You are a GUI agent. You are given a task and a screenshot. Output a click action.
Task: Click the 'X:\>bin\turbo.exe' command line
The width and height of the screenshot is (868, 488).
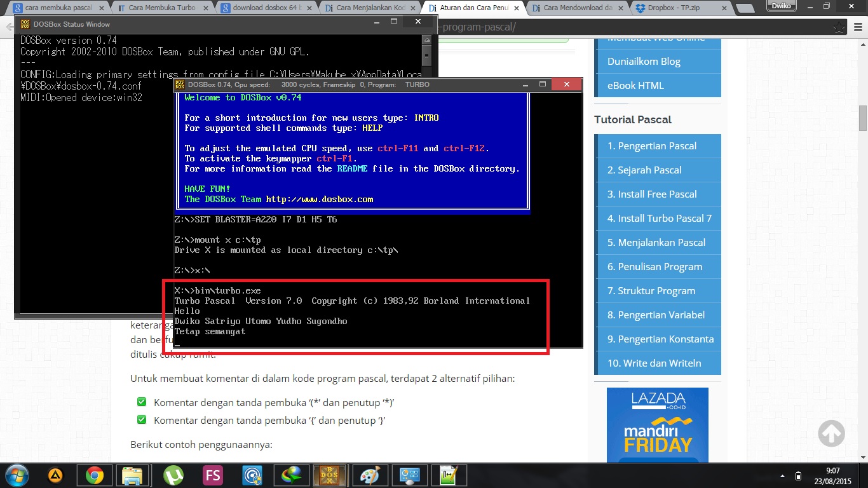click(217, 291)
